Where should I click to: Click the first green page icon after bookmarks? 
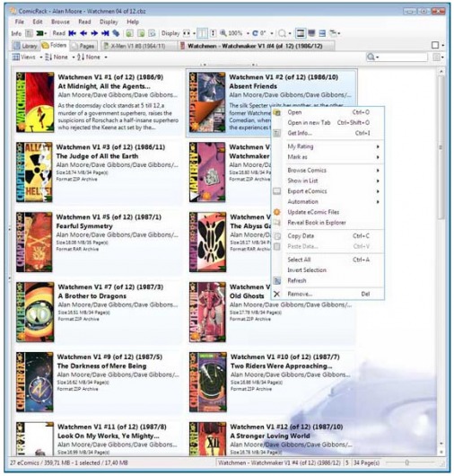tap(129, 33)
